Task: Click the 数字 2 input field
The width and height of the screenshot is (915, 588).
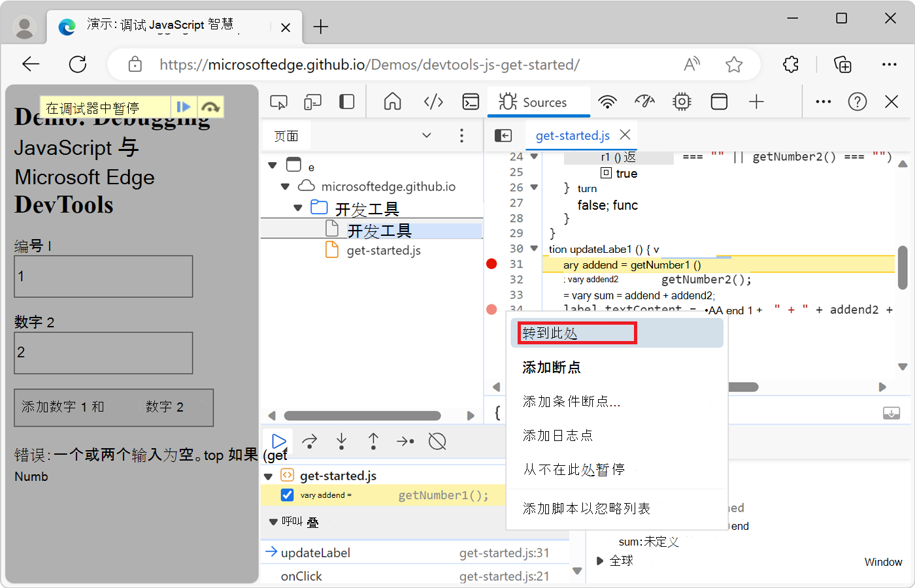Action: tap(103, 353)
